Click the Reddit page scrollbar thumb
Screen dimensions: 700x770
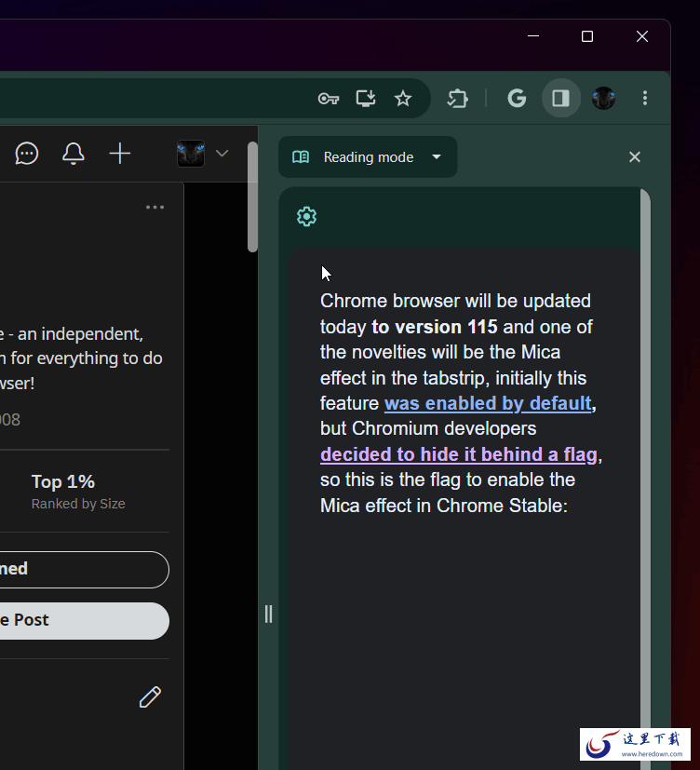252,196
